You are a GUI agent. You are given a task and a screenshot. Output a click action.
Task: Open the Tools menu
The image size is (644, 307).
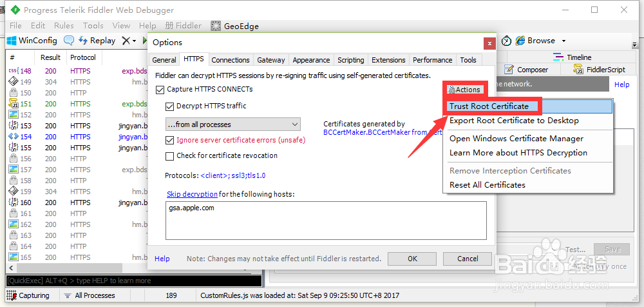click(x=93, y=26)
